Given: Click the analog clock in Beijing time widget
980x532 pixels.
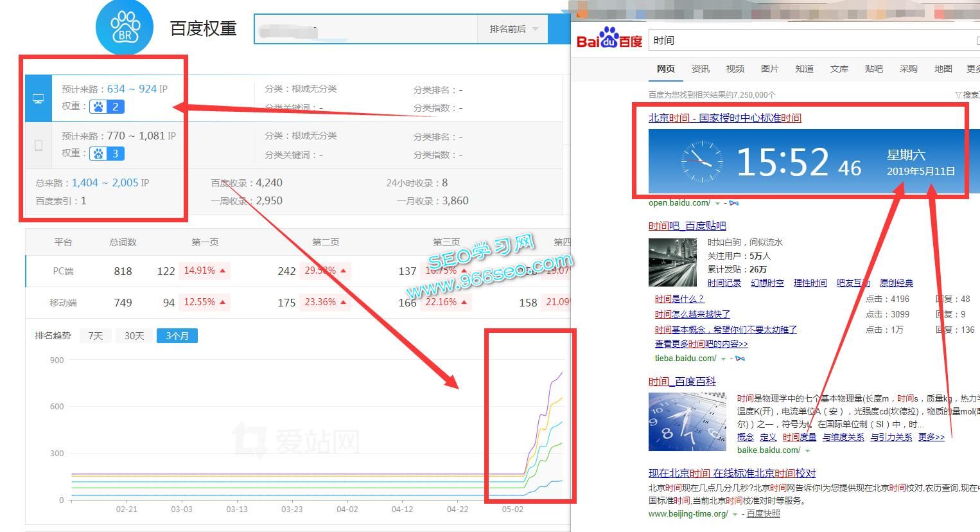Looking at the screenshot, I should (x=701, y=161).
